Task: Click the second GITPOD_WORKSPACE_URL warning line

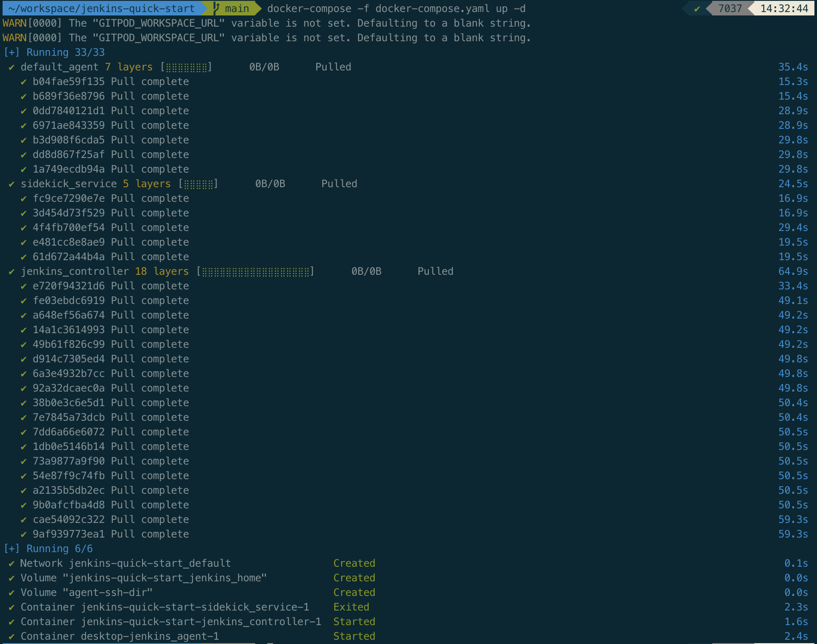Action: (x=267, y=38)
